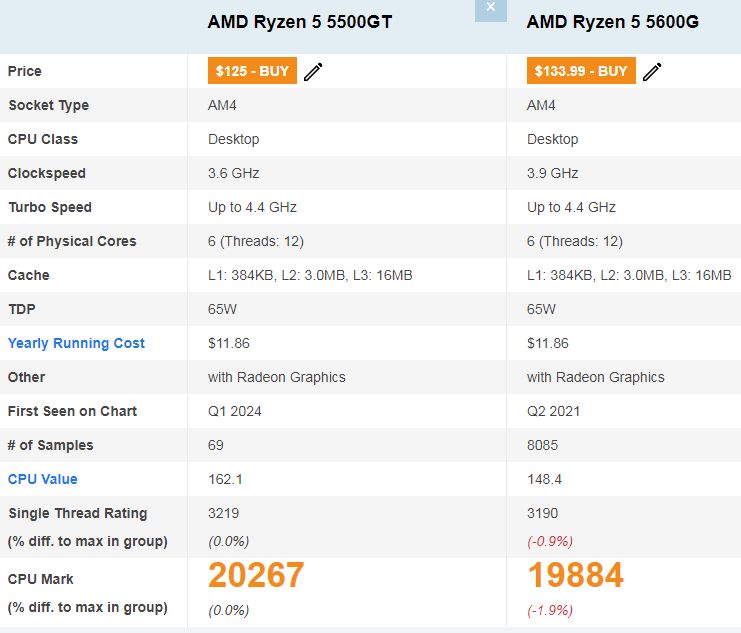The image size is (741, 633).
Task: Click the Q2 2021 first seen value
Action: point(553,411)
